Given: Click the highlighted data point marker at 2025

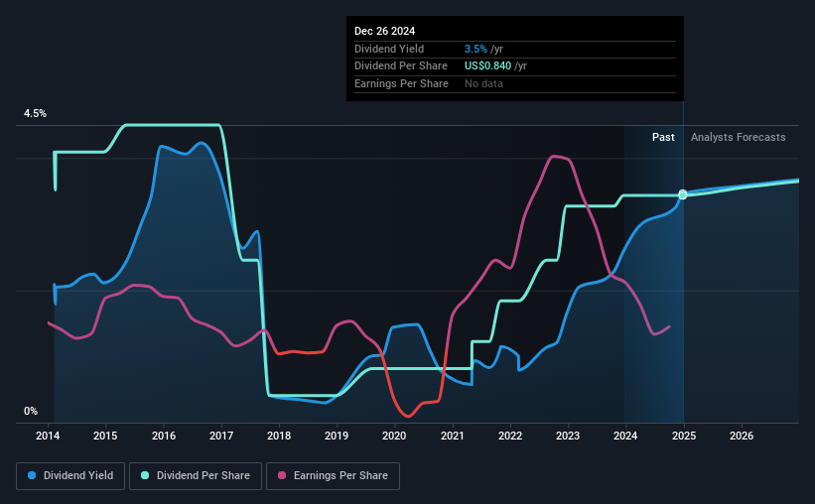Looking at the screenshot, I should coord(683,194).
